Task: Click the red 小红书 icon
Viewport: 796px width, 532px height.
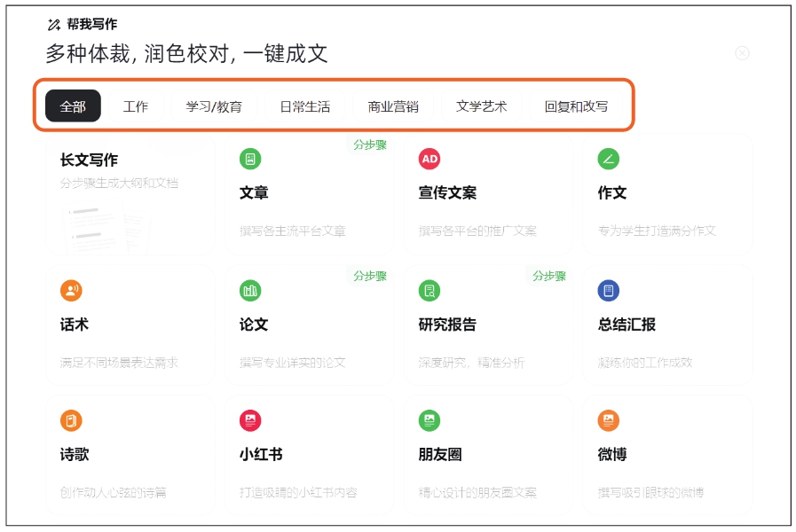Action: [x=250, y=420]
